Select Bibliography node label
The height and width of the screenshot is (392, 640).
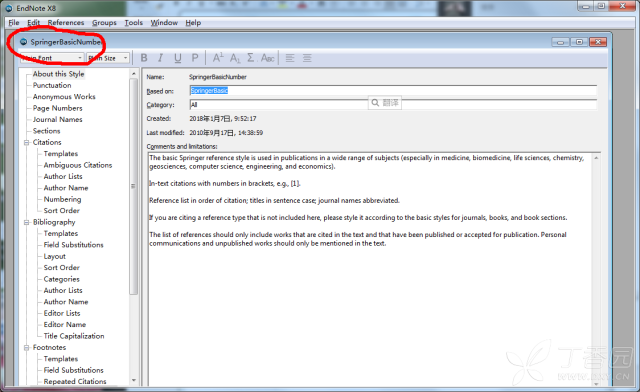(54, 223)
